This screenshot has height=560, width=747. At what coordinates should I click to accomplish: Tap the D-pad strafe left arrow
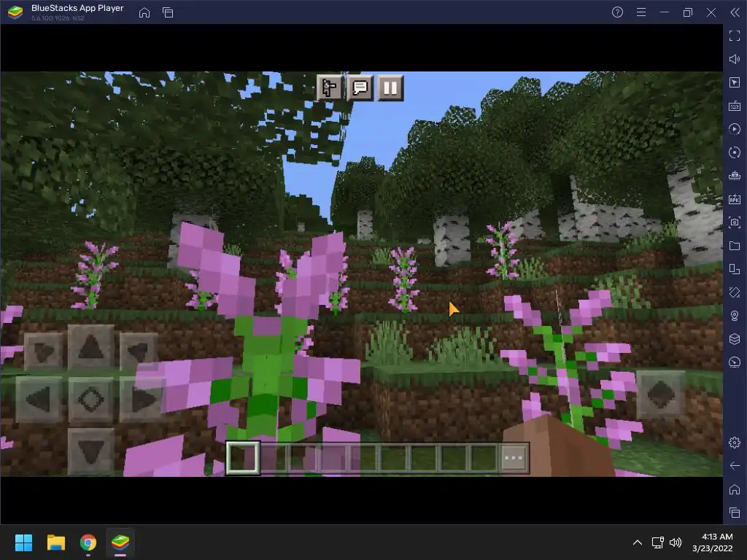[39, 399]
